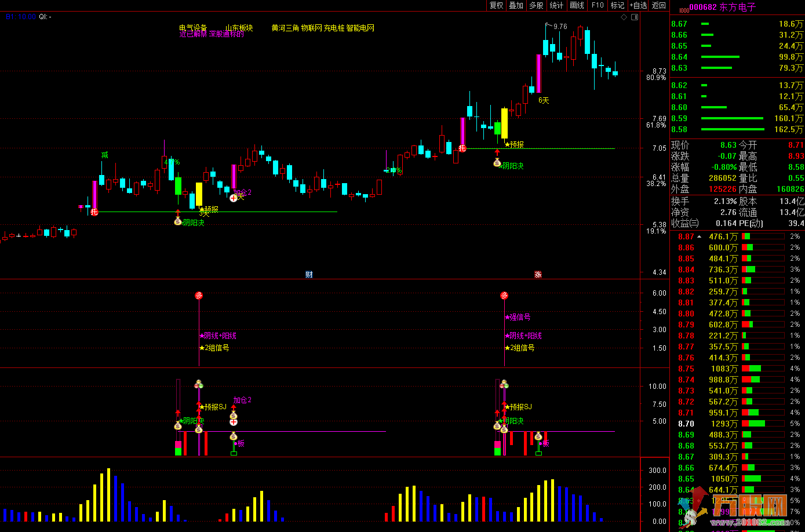The height and width of the screenshot is (532, 805).
Task: Click the balloon cluster above 预报SJ near 加仓2
Action: point(199,384)
